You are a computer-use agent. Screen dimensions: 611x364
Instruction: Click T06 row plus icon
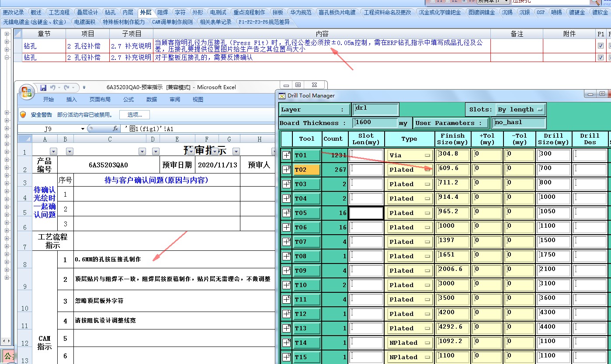pyautogui.click(x=286, y=227)
